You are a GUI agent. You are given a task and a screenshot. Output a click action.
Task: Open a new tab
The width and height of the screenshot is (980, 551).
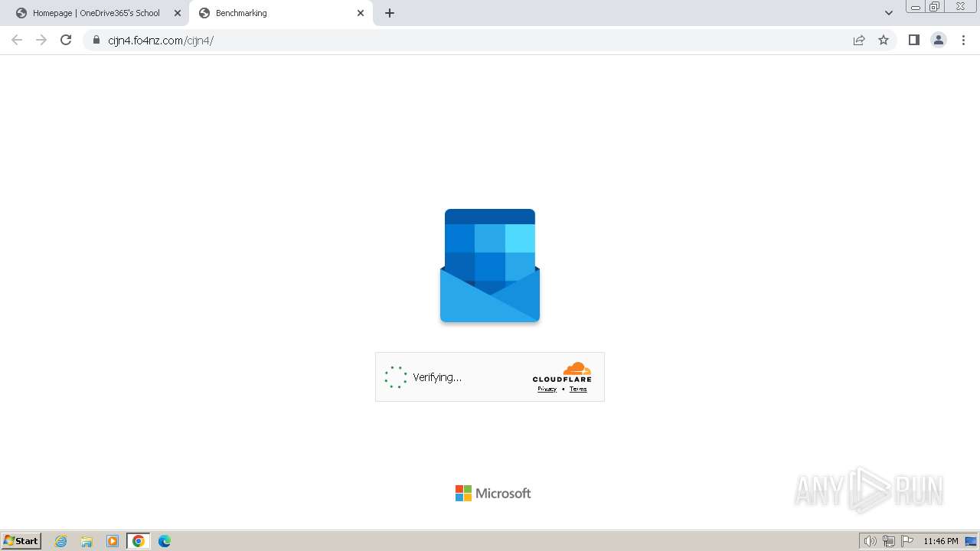click(x=390, y=13)
